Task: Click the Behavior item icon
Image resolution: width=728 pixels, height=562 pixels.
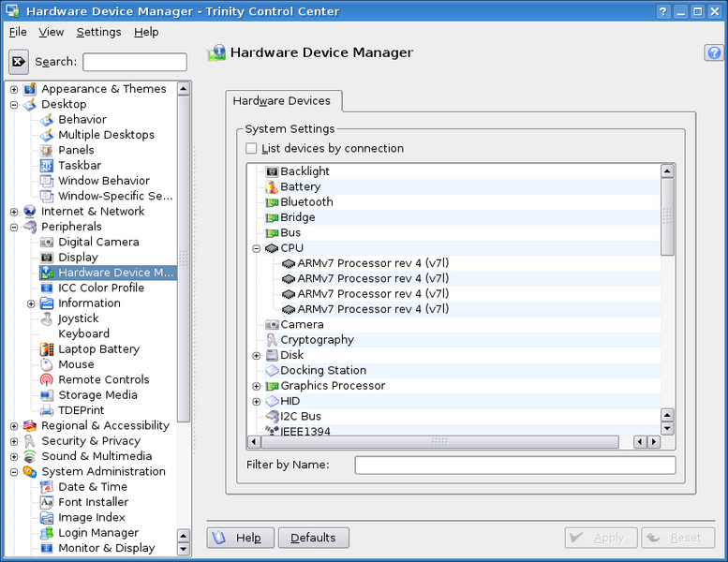Action: click(47, 119)
